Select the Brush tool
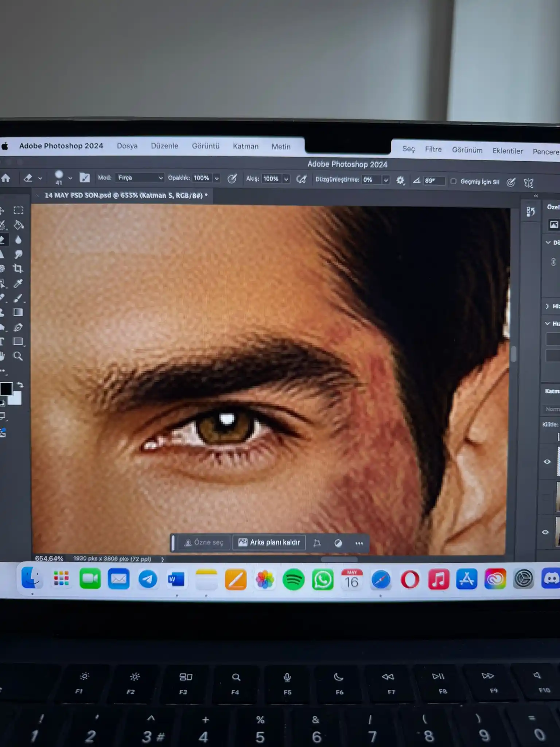 [18, 298]
